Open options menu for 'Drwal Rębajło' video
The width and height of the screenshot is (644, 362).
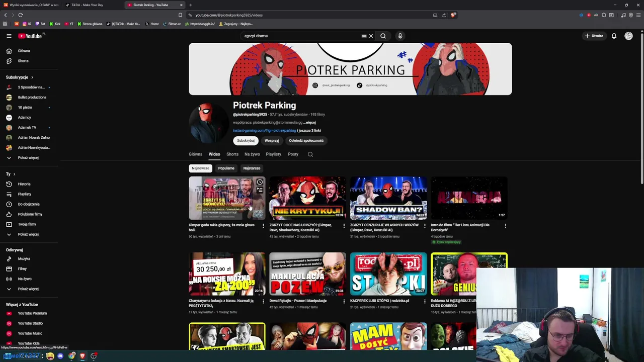pyautogui.click(x=344, y=301)
